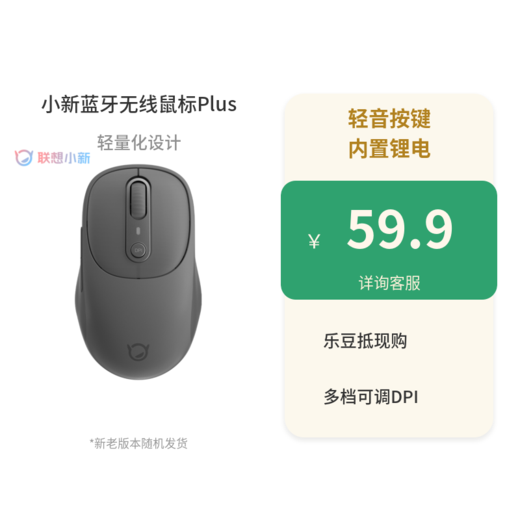Click the 详询客服 customer service text
The height and width of the screenshot is (520, 520).
389,283
